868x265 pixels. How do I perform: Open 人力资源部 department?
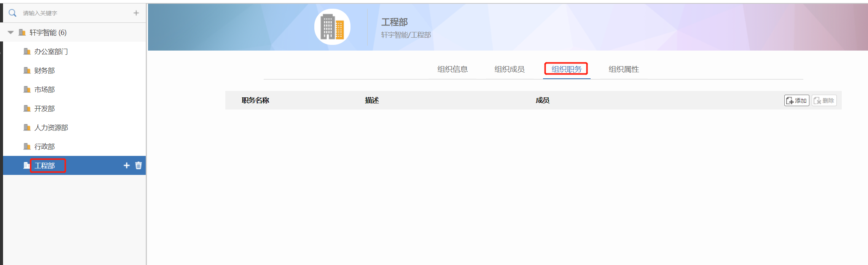pos(51,127)
